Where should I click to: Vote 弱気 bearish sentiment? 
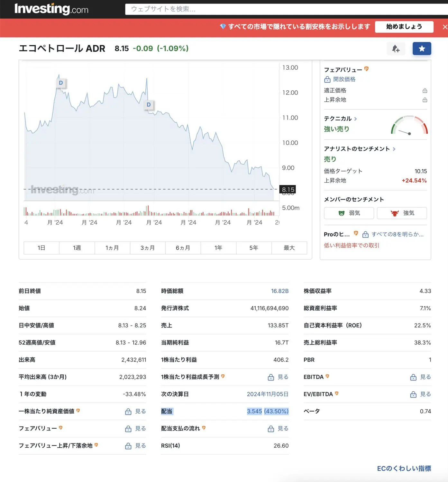click(x=349, y=213)
